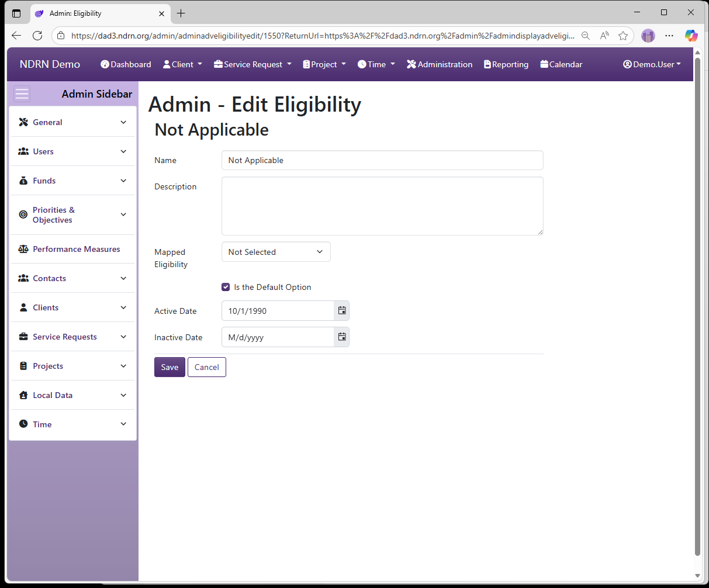The height and width of the screenshot is (588, 709).
Task: Click the Funds money bag icon
Action: 23,181
